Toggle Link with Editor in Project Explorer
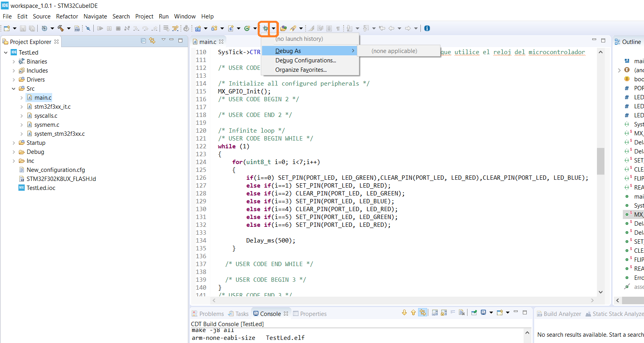The width and height of the screenshot is (644, 343). 152,41
